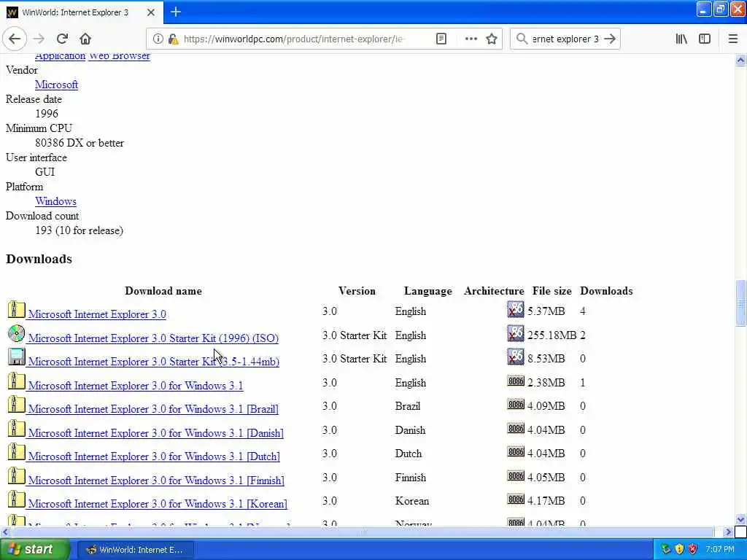This screenshot has height=560, width=747.
Task: Reload the current page
Action: pyautogui.click(x=62, y=39)
